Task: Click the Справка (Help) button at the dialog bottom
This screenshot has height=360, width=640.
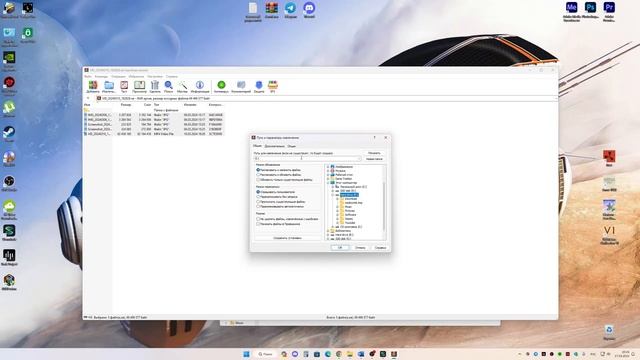Action: tap(380, 248)
